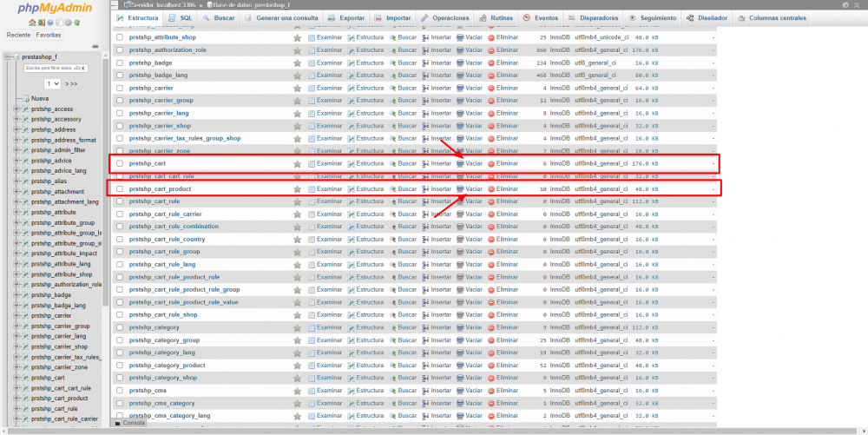Expand prstshp_attribute_lang in the tree
Viewport: 868px width, 435px height.
tap(16, 264)
